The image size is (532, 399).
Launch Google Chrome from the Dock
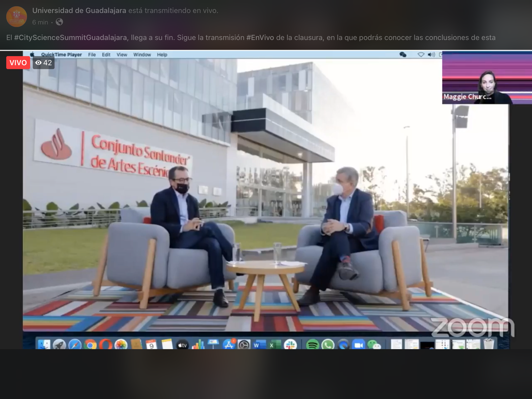[90, 344]
